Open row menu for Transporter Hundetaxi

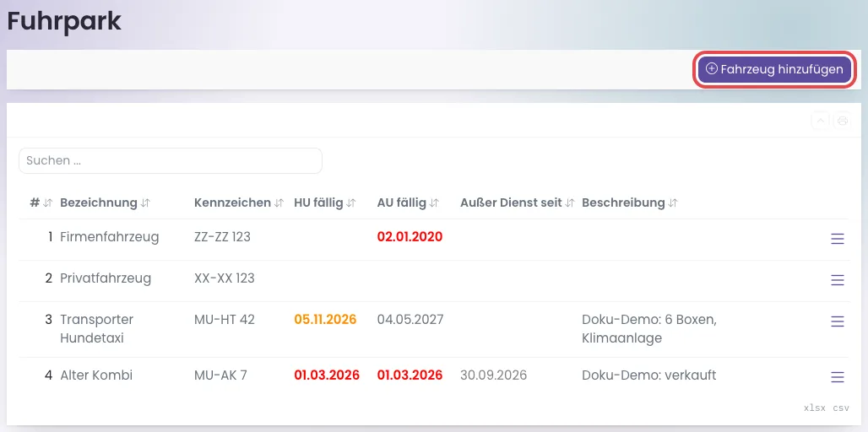tap(838, 322)
